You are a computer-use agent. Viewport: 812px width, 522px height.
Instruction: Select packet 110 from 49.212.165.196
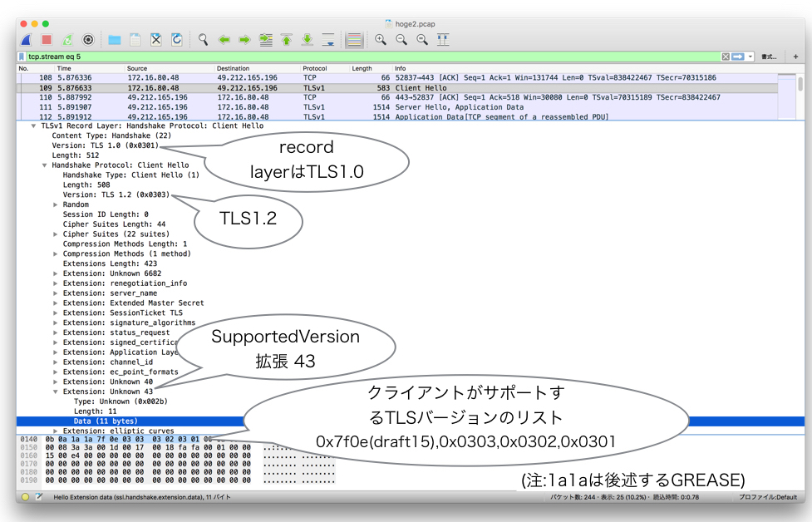[398, 97]
